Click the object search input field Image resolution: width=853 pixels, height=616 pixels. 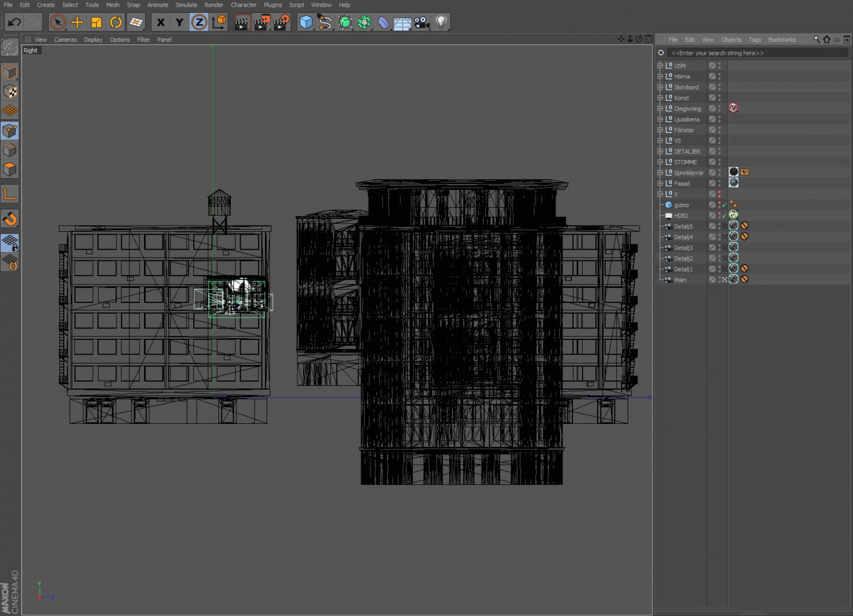click(758, 53)
